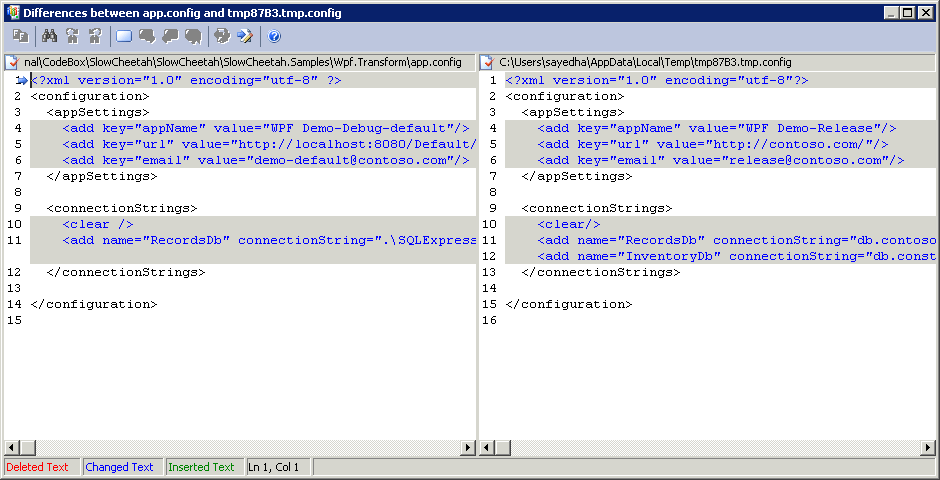Click the release@contoso.com email line
Viewport: 940px width, 480px height.
(x=721, y=160)
